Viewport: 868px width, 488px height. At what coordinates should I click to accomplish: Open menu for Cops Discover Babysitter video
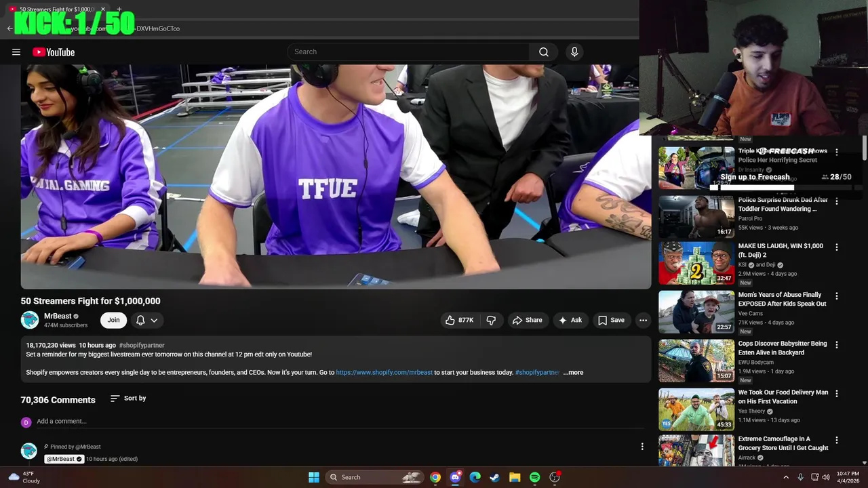(836, 345)
